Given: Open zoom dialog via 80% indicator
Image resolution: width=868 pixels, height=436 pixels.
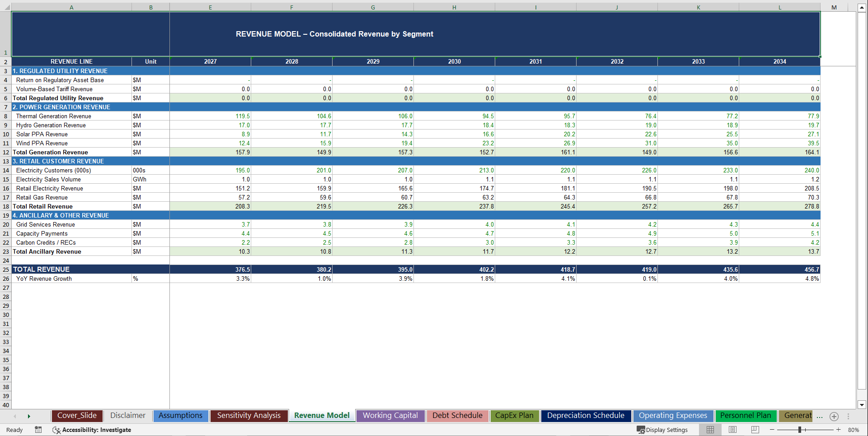Looking at the screenshot, I should click(853, 430).
